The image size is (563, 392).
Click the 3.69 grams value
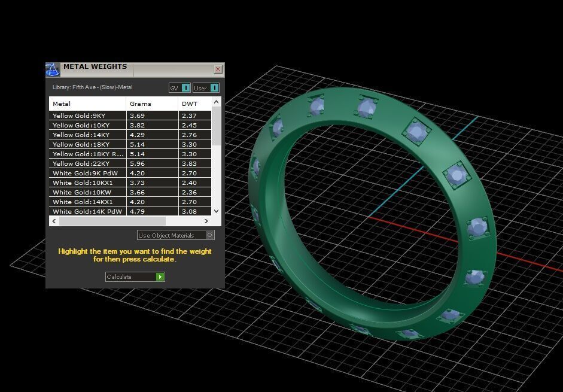point(137,116)
